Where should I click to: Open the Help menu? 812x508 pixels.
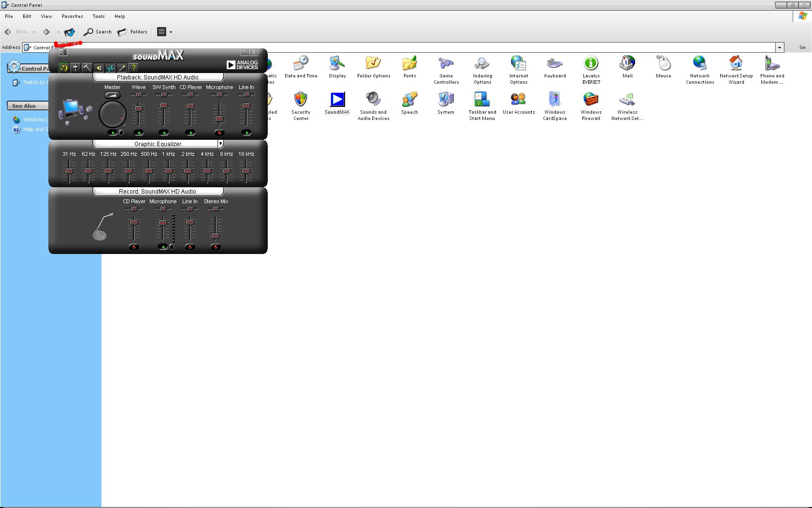120,16
